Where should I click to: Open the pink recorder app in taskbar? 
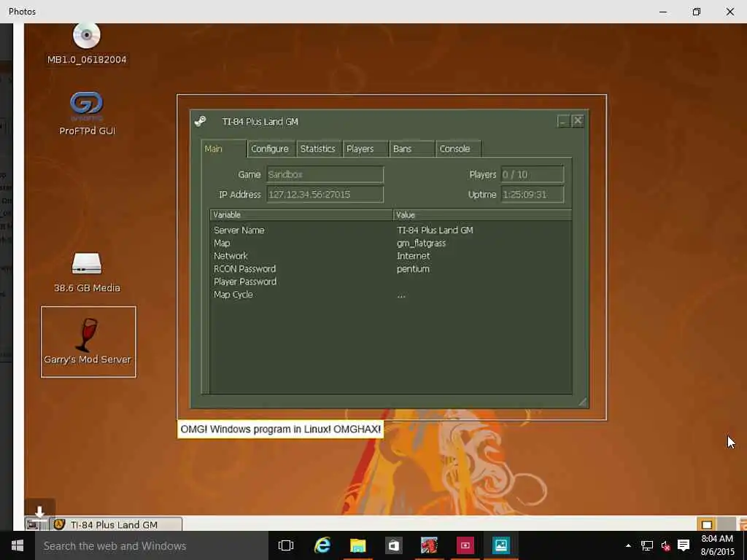(x=465, y=545)
